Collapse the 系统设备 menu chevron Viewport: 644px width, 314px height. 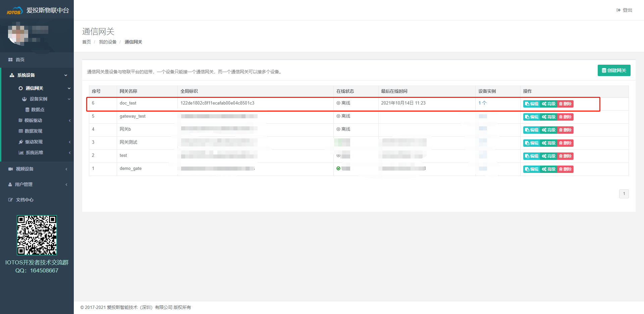pyautogui.click(x=66, y=75)
